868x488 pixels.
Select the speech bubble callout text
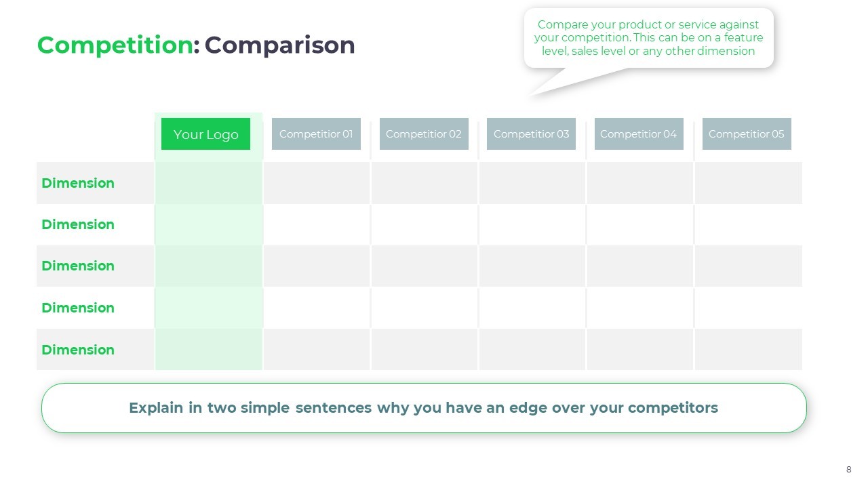(x=648, y=38)
